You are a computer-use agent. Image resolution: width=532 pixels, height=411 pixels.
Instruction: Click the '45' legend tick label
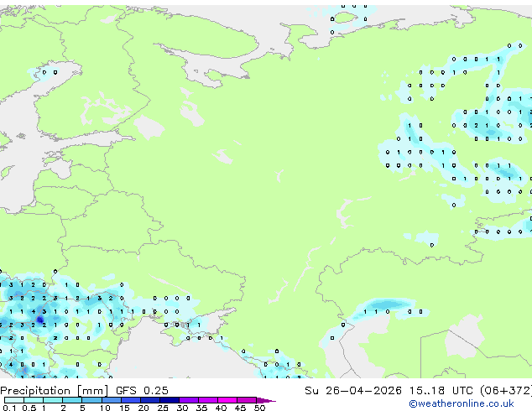click(x=241, y=408)
